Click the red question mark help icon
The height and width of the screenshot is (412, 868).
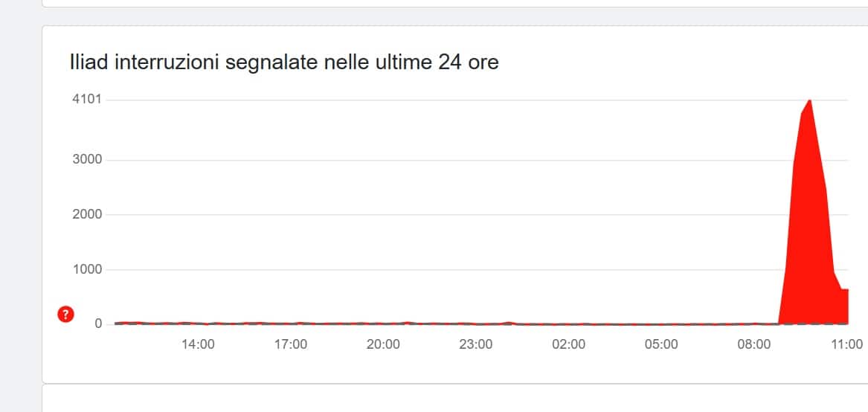[65, 315]
